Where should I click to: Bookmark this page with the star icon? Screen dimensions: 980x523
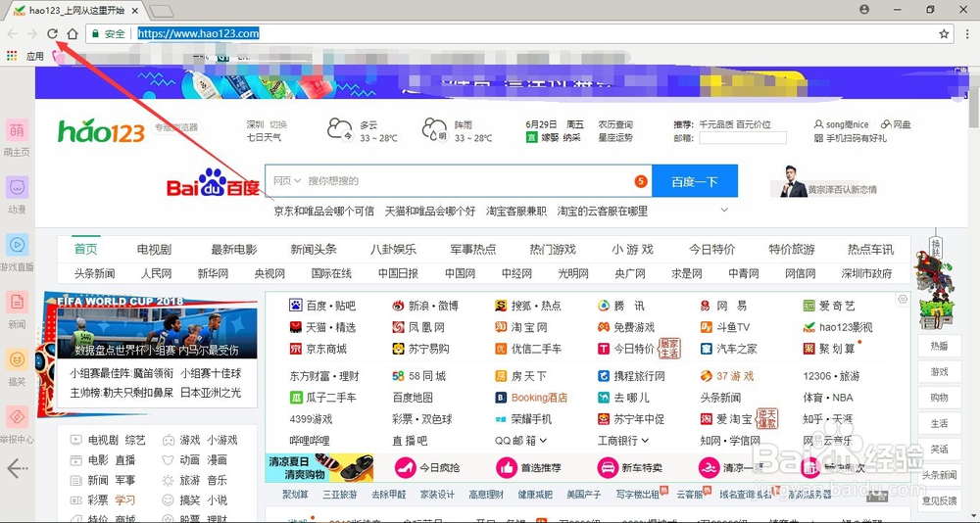944,33
